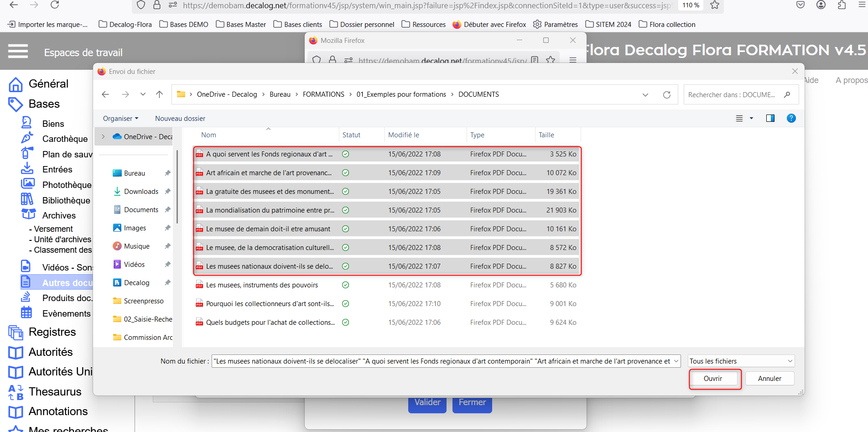
Task: Open the Thesaurus module icon
Action: tap(16, 392)
